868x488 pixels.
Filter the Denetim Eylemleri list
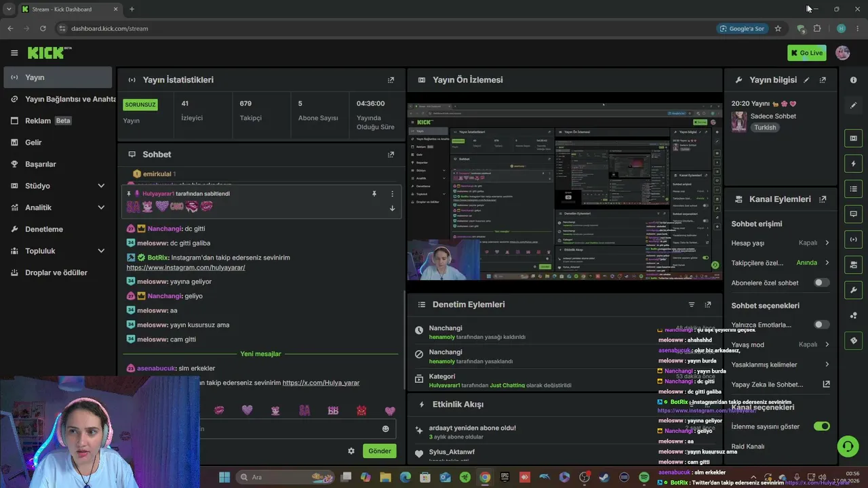coord(692,305)
